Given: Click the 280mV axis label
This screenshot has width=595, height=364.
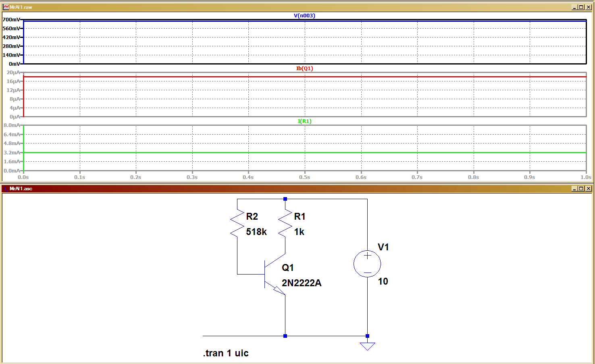Looking at the screenshot, I should tap(11, 46).
